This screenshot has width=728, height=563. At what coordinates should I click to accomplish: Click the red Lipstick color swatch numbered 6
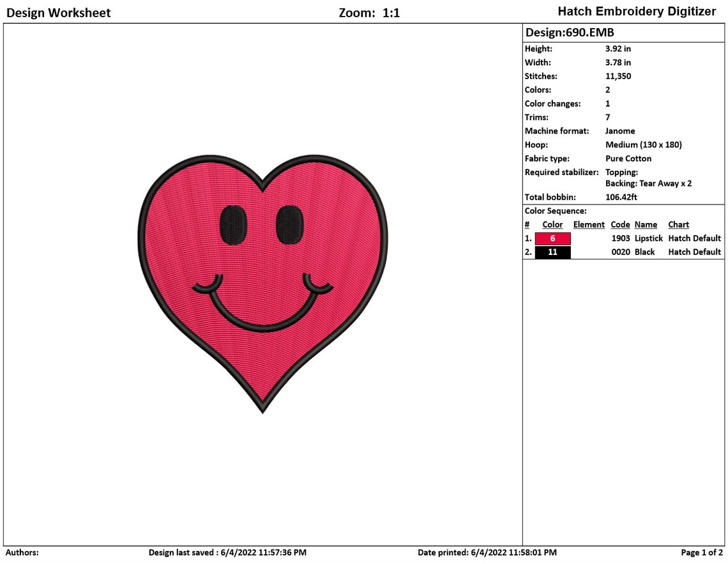553,238
